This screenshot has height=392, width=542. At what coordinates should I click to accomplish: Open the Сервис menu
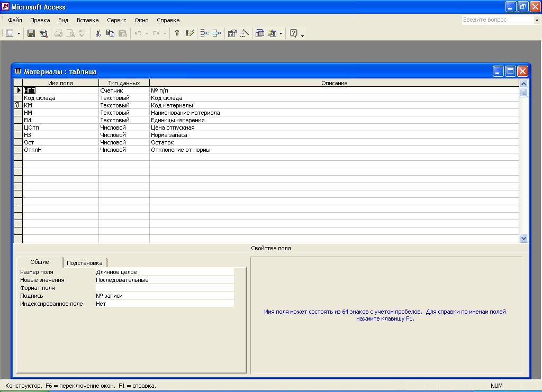pos(116,20)
